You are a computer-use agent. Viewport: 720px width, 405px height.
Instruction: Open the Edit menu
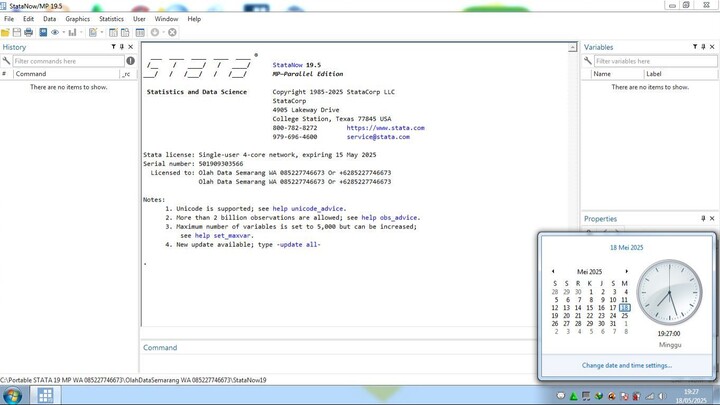click(x=28, y=19)
